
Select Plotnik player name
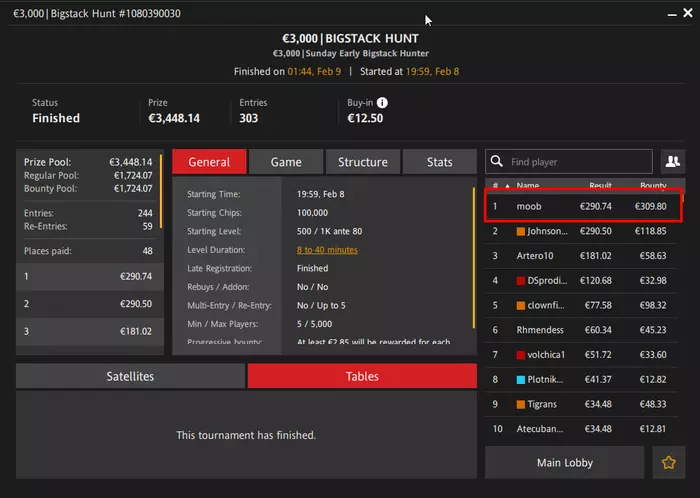click(x=545, y=380)
